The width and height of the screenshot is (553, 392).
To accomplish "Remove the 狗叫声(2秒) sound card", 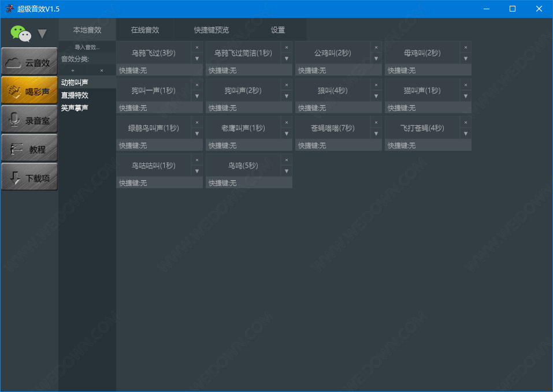I will click(287, 85).
